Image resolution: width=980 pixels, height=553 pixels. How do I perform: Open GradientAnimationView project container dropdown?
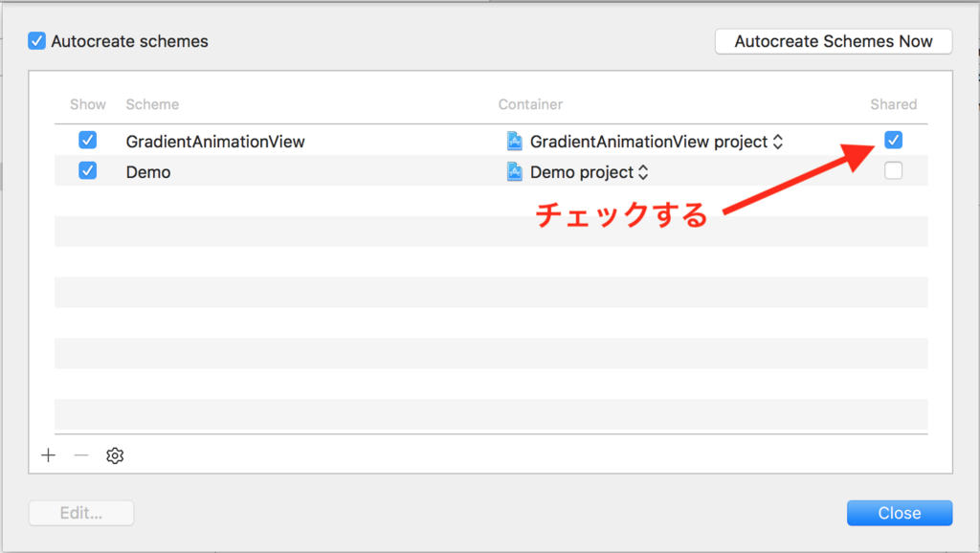(x=777, y=142)
